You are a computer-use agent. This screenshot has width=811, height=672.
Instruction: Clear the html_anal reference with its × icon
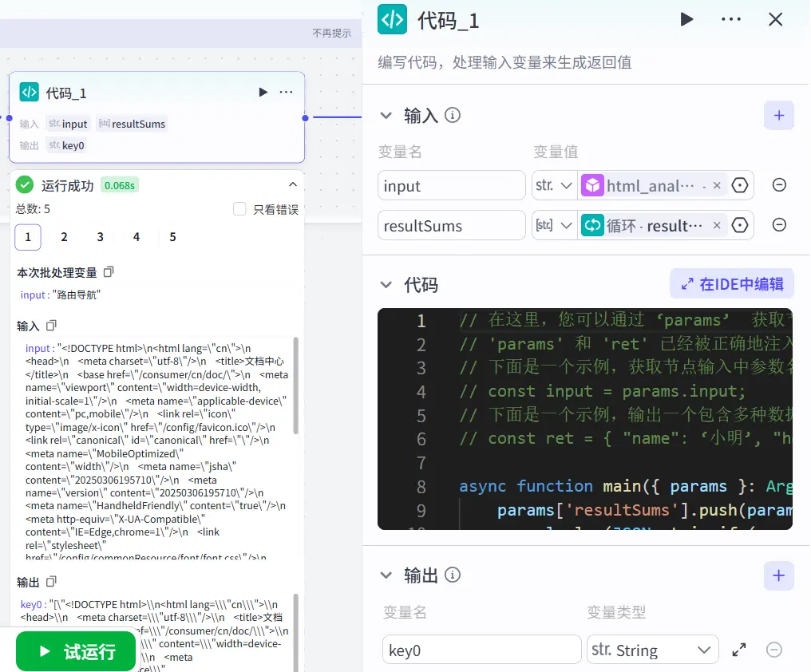(x=716, y=184)
